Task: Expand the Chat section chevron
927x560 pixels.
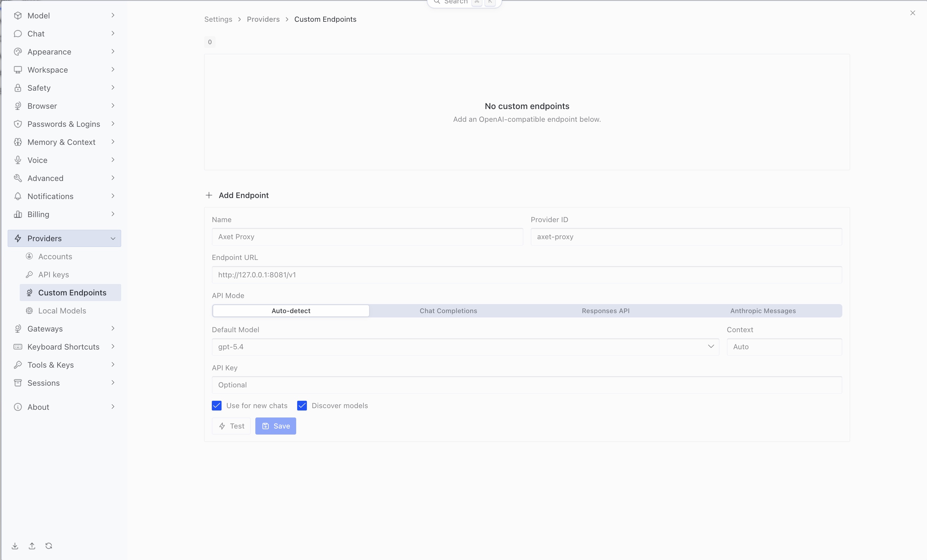Action: pos(113,33)
